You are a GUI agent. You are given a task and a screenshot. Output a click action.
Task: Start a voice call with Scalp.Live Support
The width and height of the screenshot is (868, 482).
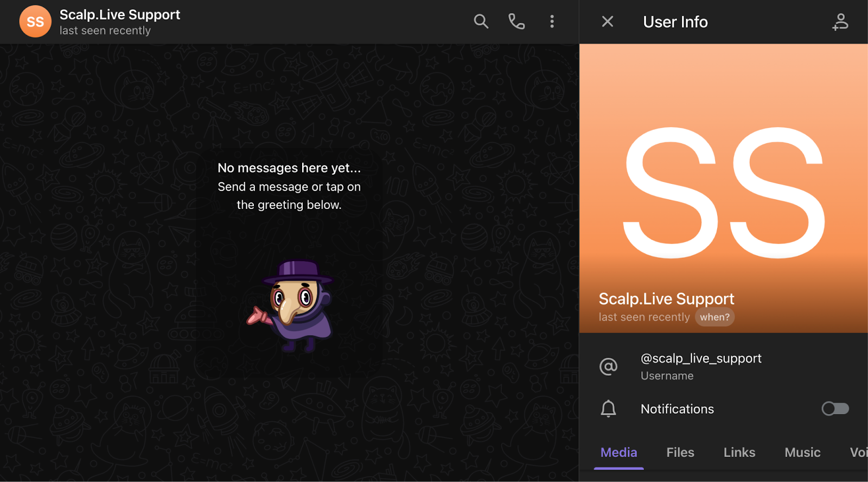pyautogui.click(x=516, y=22)
